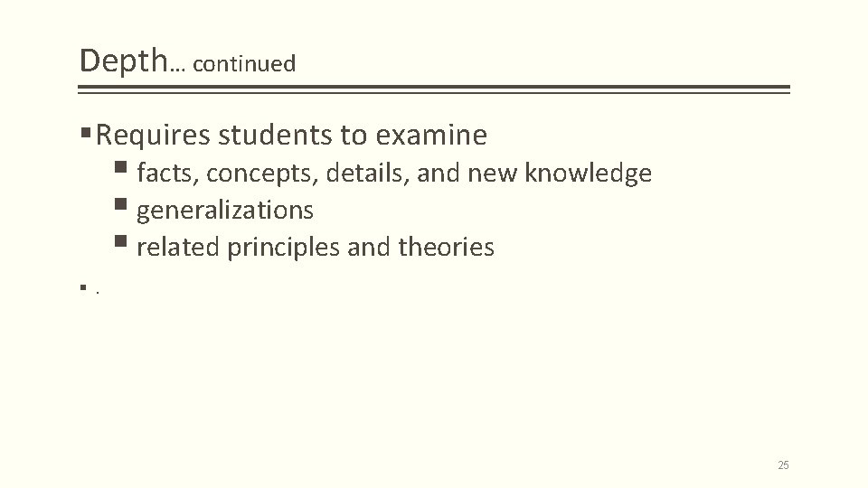This screenshot has height=488, width=868.
Task: Click the small empty bullet marker below the list
Action: point(83,287)
